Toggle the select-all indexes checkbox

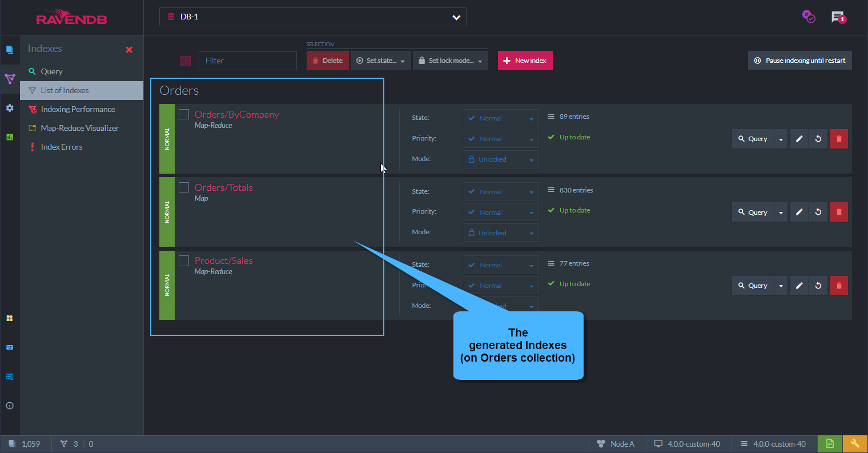coord(186,61)
